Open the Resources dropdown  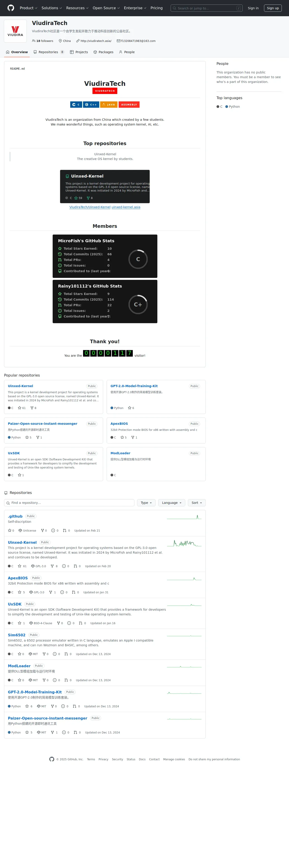pyautogui.click(x=77, y=8)
